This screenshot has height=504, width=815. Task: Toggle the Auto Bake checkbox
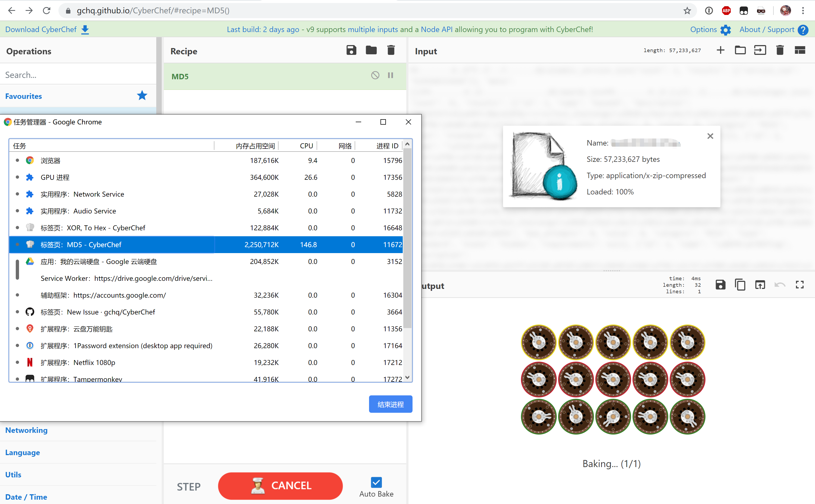[376, 482]
